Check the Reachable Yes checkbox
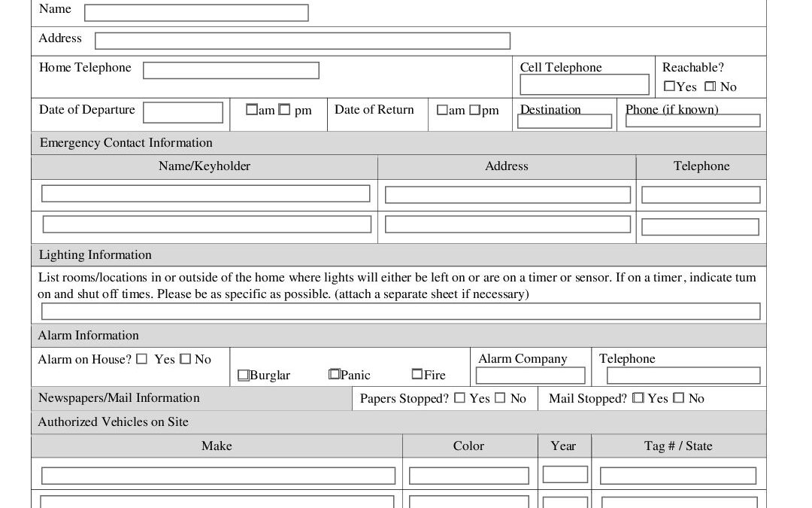This screenshot has width=812, height=508. point(669,87)
